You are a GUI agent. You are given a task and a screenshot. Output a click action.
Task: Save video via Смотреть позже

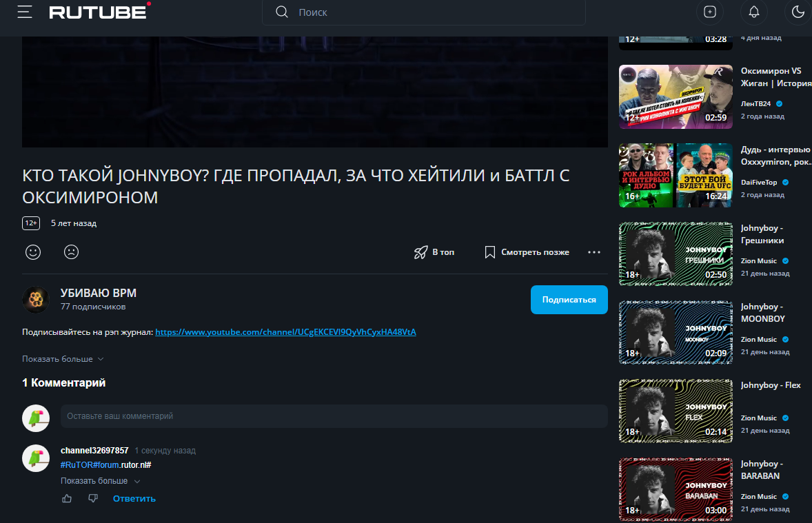pos(527,252)
